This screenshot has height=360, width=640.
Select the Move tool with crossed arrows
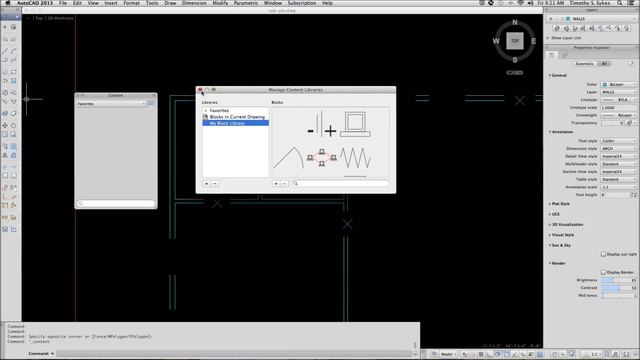pyautogui.click(x=5, y=125)
